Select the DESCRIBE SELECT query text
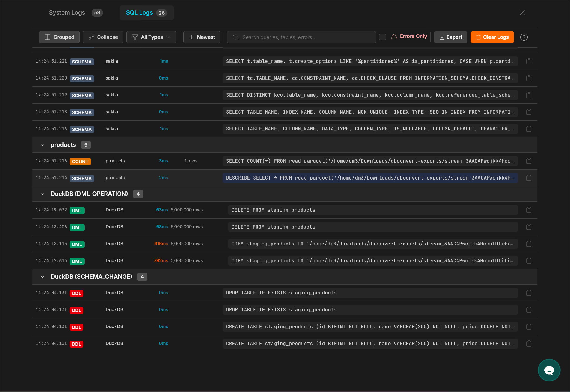 point(370,178)
